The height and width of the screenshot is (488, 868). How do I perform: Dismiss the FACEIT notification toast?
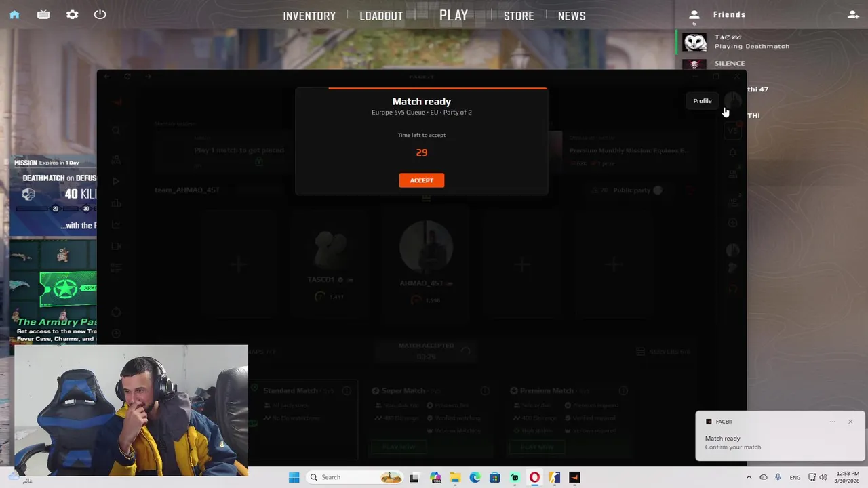click(850, 422)
